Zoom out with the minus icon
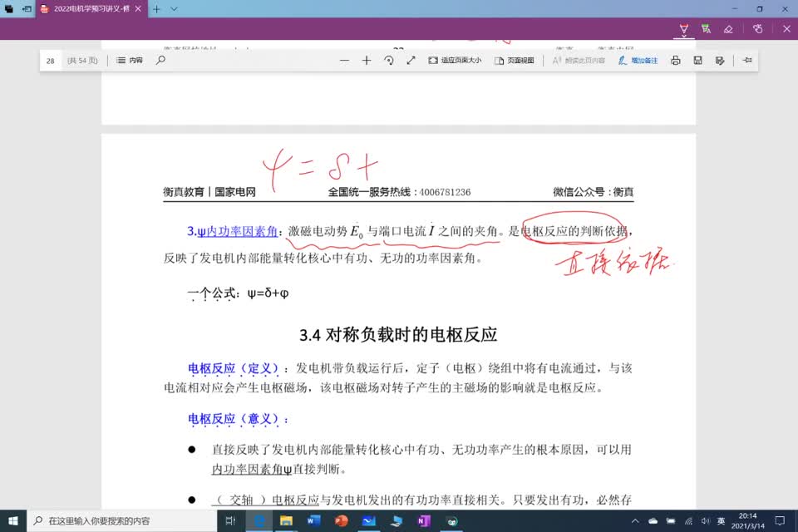This screenshot has width=798, height=532. click(344, 61)
